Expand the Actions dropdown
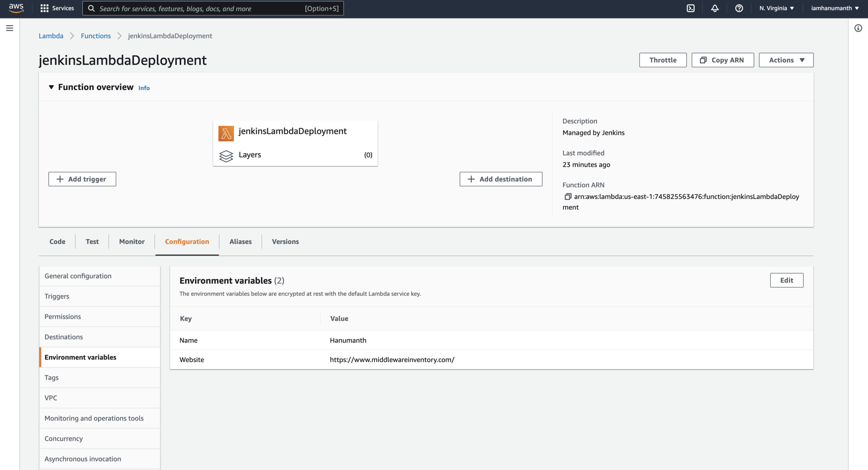The image size is (868, 470). pos(786,60)
